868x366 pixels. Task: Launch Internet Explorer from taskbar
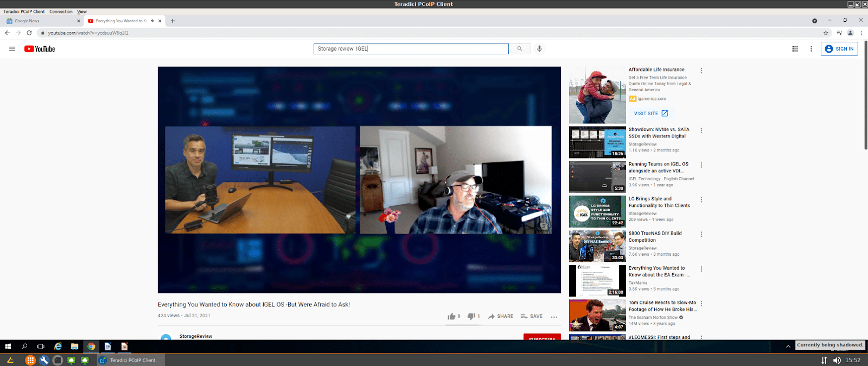tap(58, 346)
